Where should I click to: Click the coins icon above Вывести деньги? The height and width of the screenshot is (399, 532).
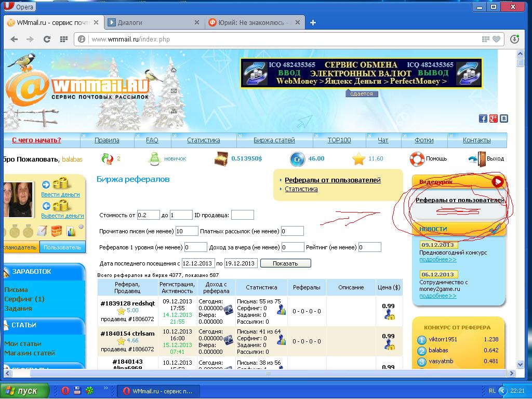click(x=60, y=205)
